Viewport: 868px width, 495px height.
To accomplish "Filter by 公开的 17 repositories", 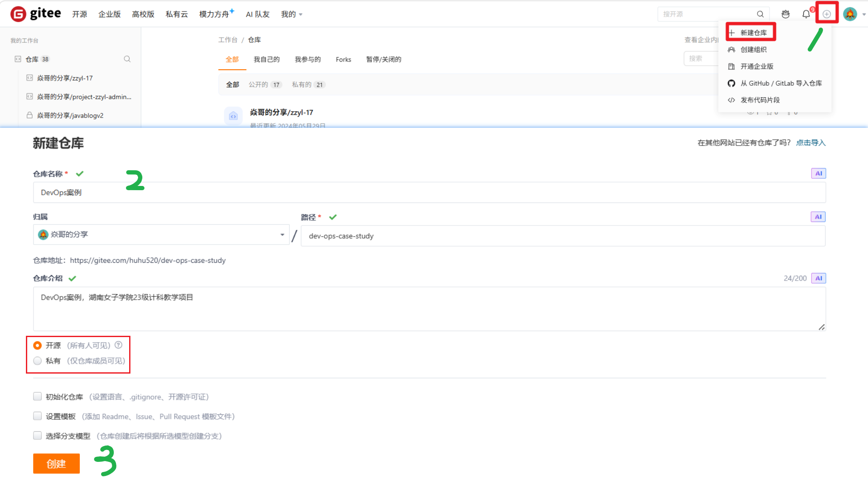I will pyautogui.click(x=265, y=84).
